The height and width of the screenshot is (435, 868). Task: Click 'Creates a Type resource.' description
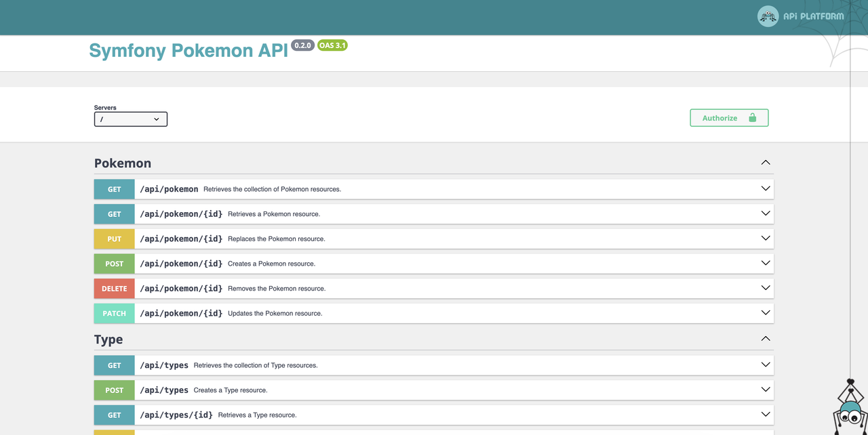[x=231, y=390]
